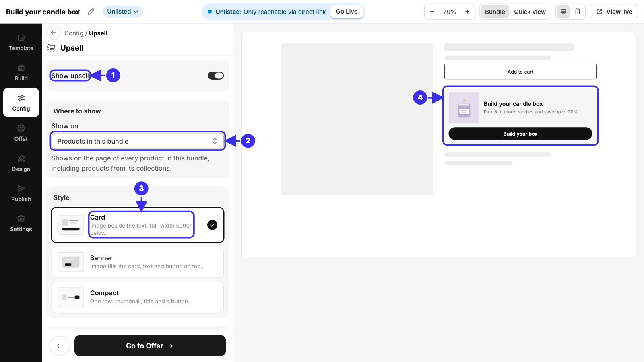644x362 pixels.
Task: Select the Card style option
Action: 138,225
